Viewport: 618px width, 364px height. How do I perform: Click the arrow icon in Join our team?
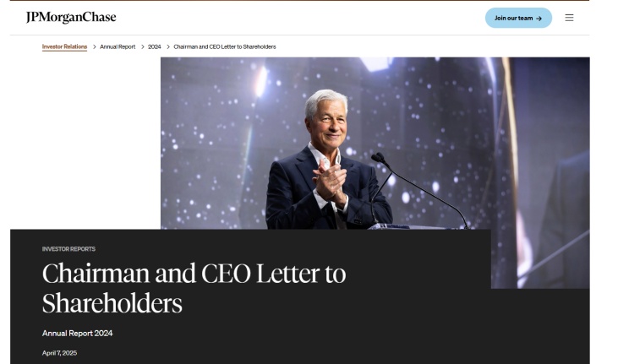[539, 19]
